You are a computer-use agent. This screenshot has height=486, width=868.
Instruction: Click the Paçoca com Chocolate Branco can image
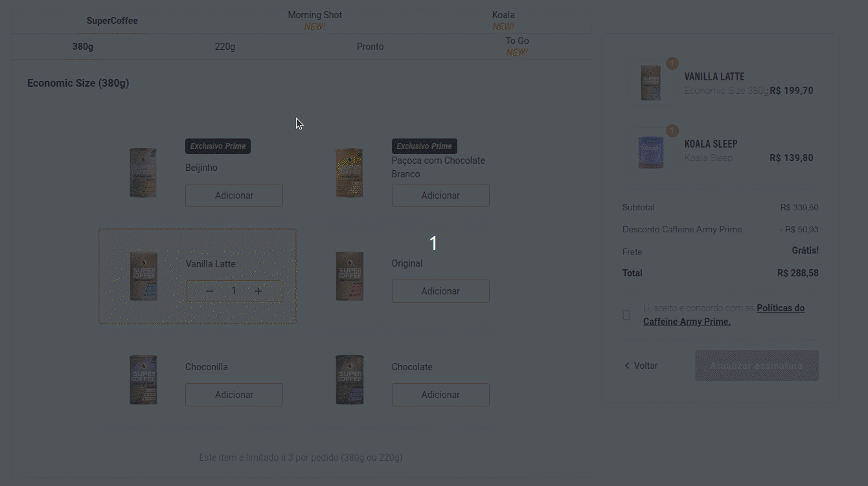pos(350,173)
